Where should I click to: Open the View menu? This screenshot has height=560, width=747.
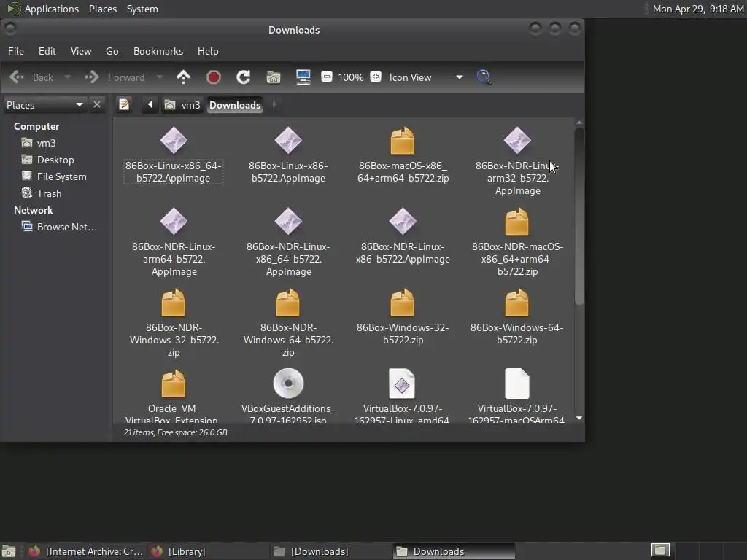coord(81,51)
